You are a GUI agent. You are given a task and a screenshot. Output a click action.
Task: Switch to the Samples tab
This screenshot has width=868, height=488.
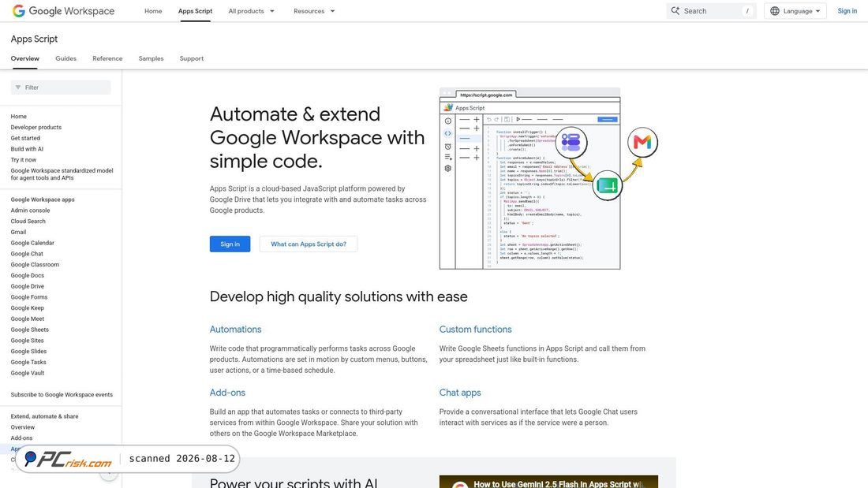pos(152,58)
